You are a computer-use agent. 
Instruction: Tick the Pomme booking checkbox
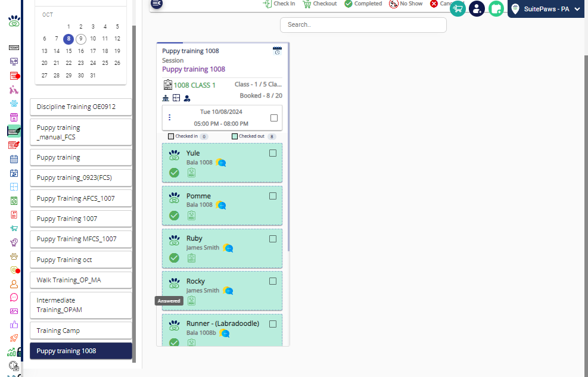pos(273,196)
